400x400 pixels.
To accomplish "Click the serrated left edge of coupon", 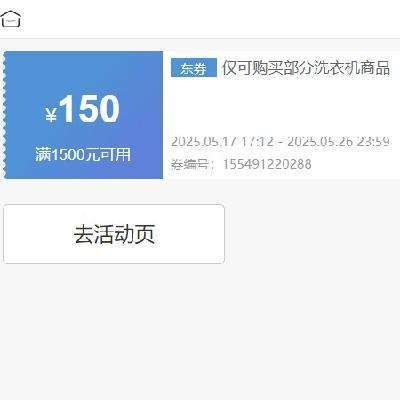I will (x=4, y=115).
